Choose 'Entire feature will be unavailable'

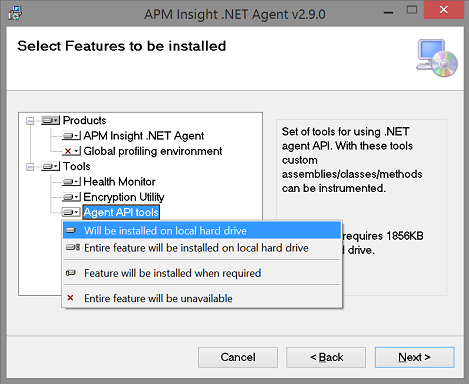[202, 298]
